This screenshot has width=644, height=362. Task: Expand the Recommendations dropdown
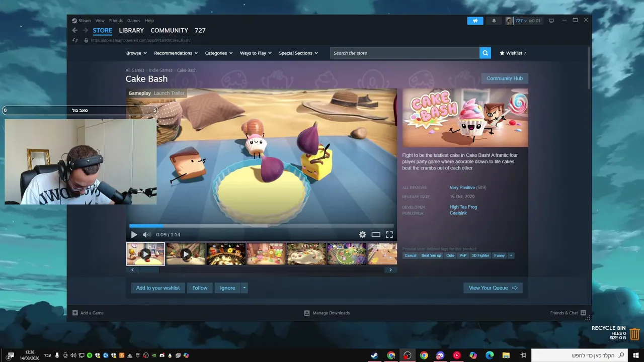[x=176, y=53]
